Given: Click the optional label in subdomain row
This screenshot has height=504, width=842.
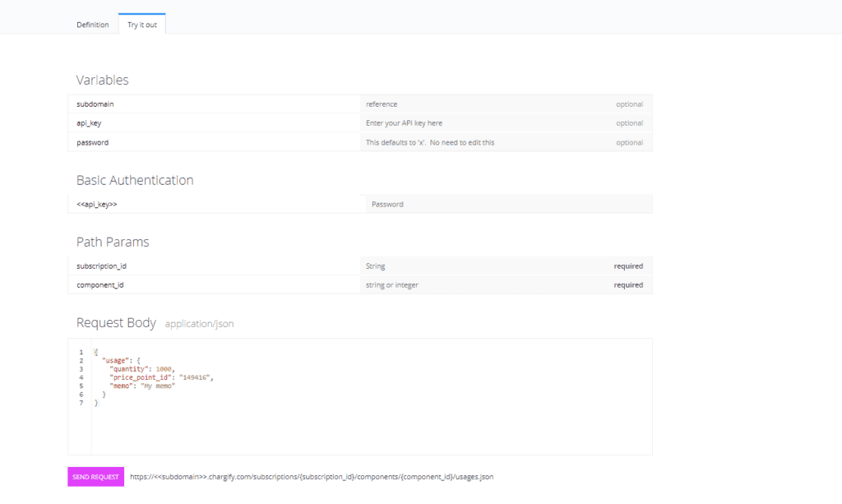Looking at the screenshot, I should (629, 104).
